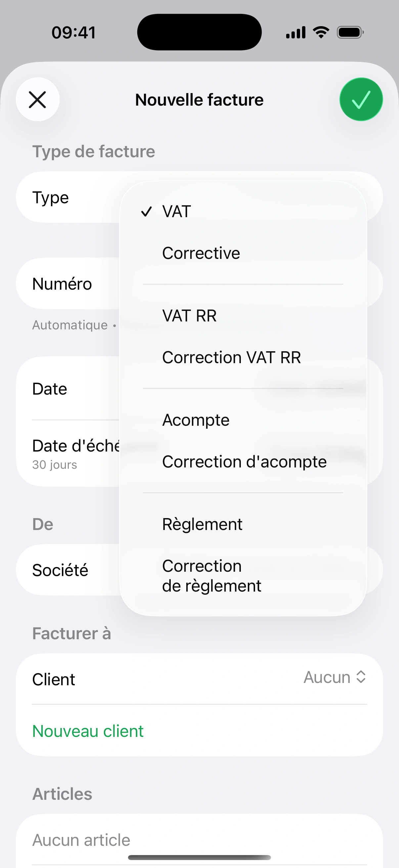The image size is (399, 868).
Task: Select the checked VAT option
Action: (x=176, y=212)
